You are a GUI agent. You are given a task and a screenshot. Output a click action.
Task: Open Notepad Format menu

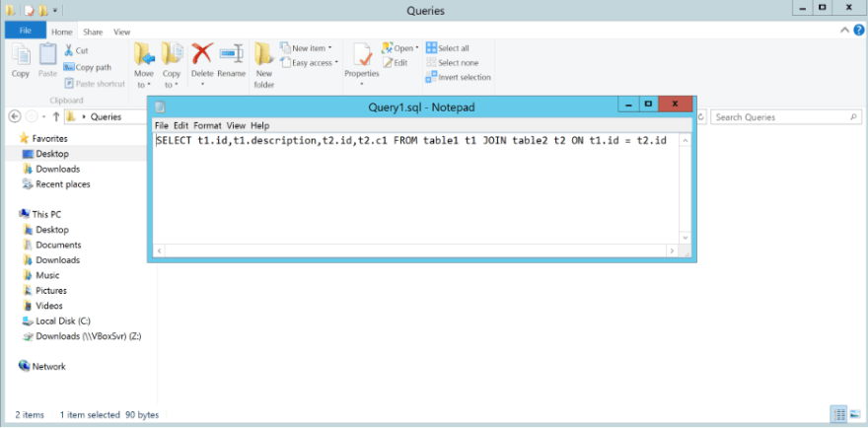pyautogui.click(x=207, y=125)
